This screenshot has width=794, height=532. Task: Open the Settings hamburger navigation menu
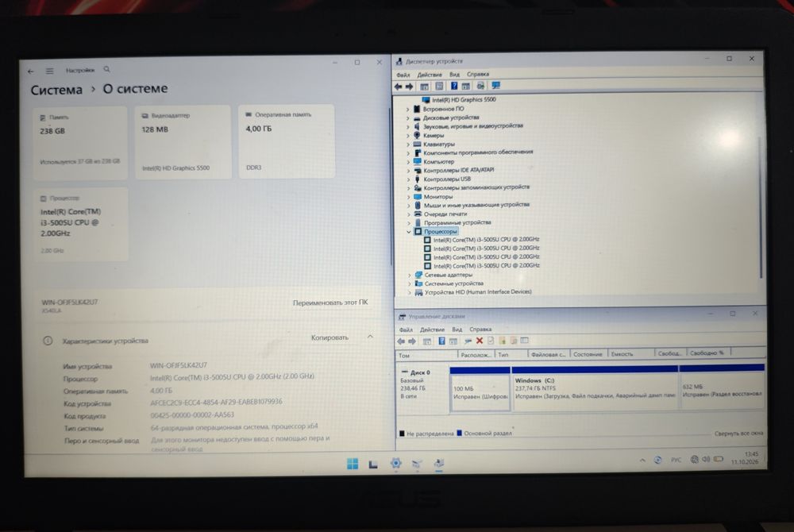pyautogui.click(x=49, y=71)
